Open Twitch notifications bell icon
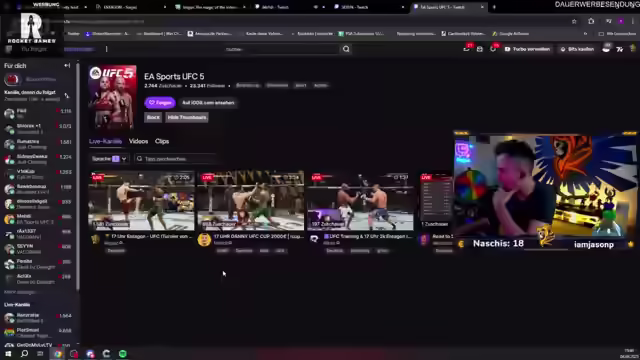The width and height of the screenshot is (640, 360). click(x=493, y=49)
